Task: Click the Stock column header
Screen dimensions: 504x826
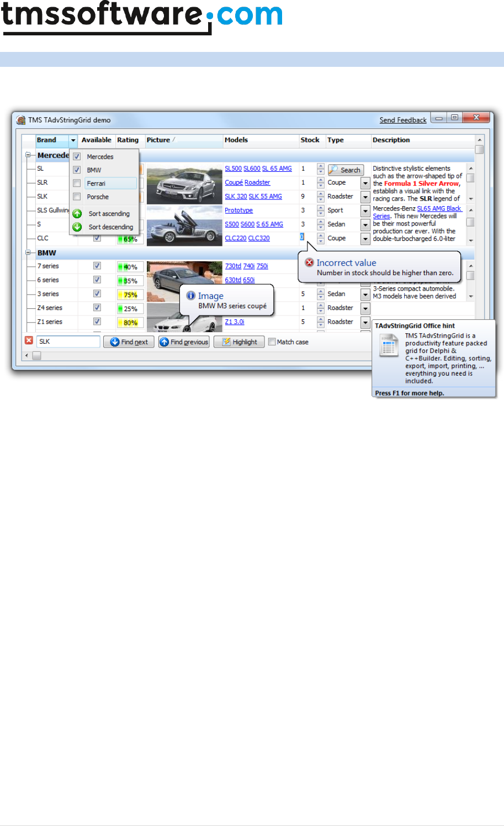Action: coord(312,140)
